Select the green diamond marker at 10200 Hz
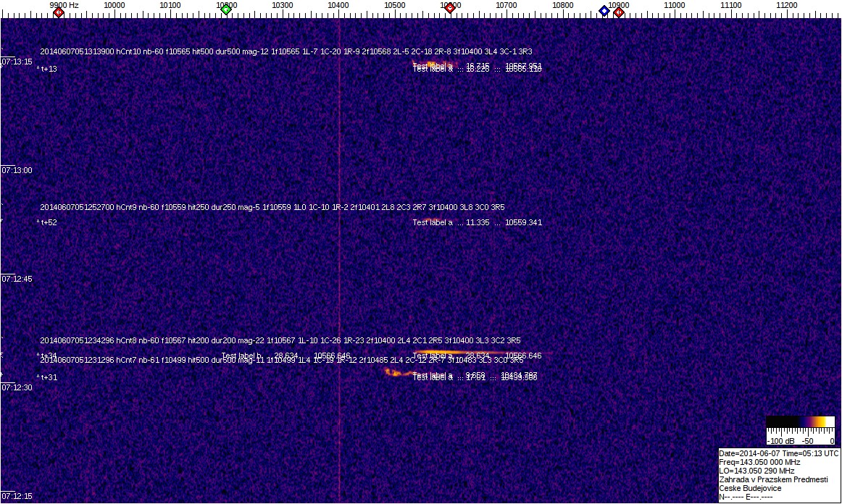This screenshot has width=842, height=504. [226, 9]
